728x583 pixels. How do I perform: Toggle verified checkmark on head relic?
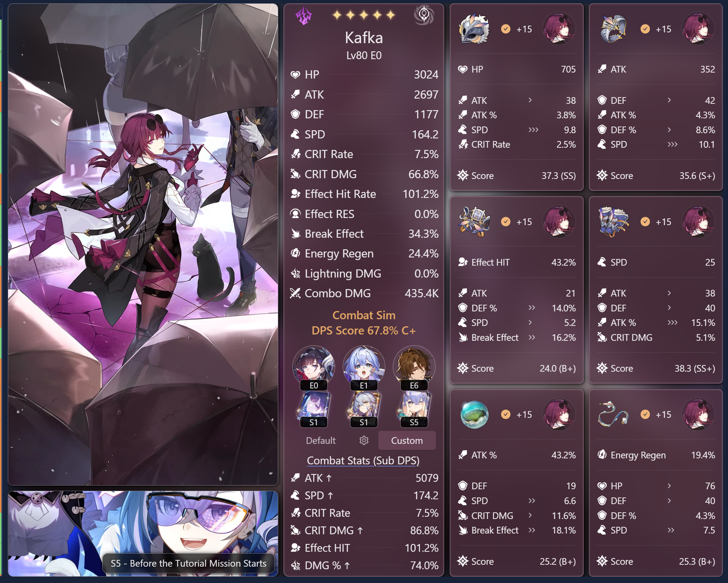pyautogui.click(x=506, y=29)
